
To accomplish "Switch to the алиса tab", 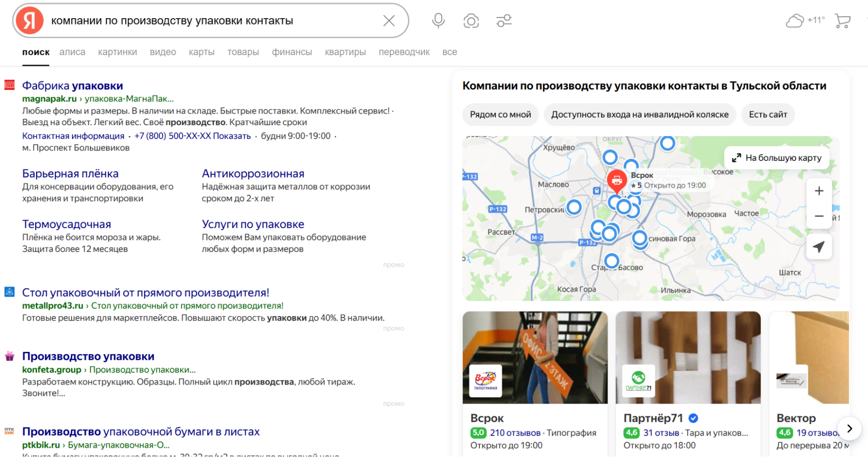I will tap(73, 52).
